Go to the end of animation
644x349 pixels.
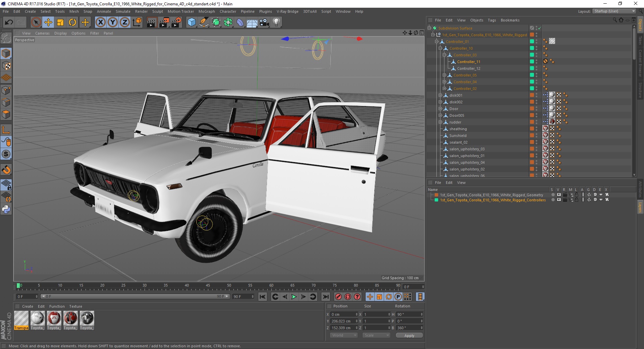[326, 297]
